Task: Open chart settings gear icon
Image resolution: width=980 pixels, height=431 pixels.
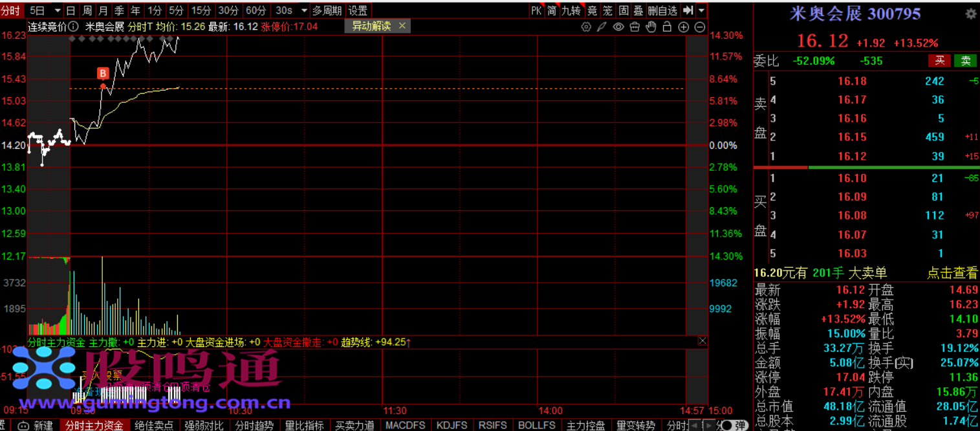Action: 586,27
